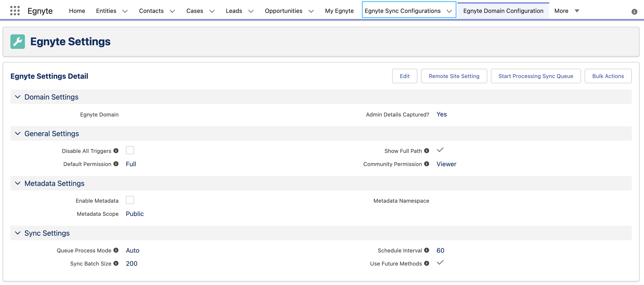Image resolution: width=644 pixels, height=285 pixels.
Task: Show info tooltip for Sync Batch Size
Action: click(x=116, y=263)
